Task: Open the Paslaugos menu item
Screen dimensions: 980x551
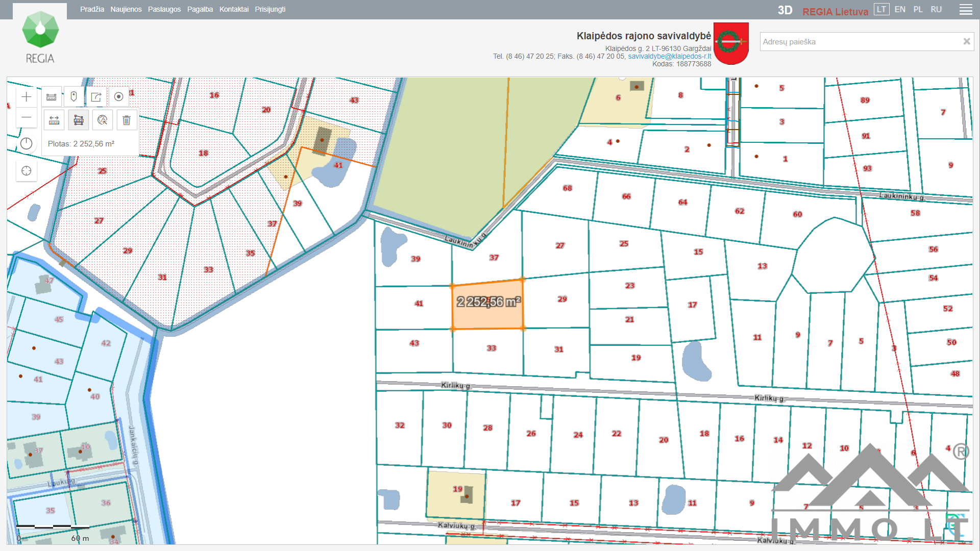Action: [x=164, y=9]
